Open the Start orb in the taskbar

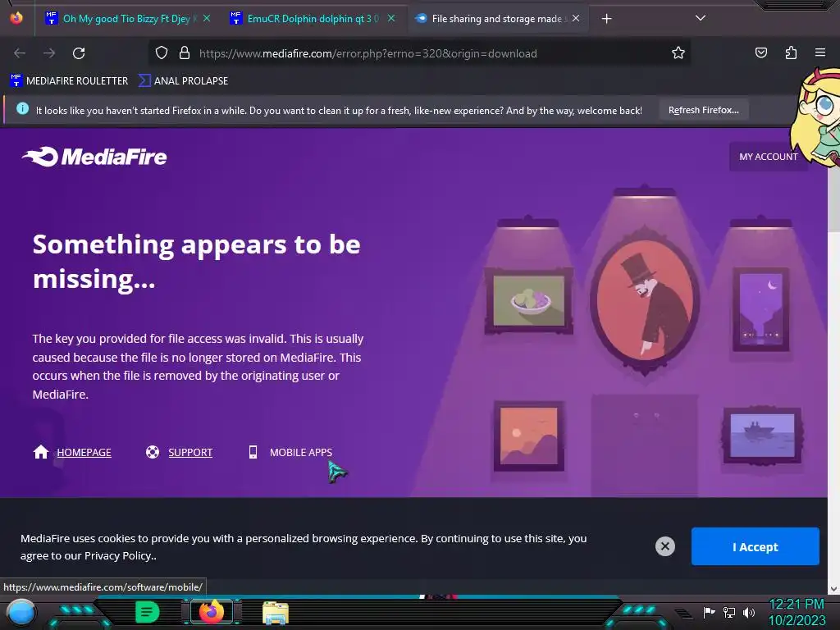(x=21, y=613)
